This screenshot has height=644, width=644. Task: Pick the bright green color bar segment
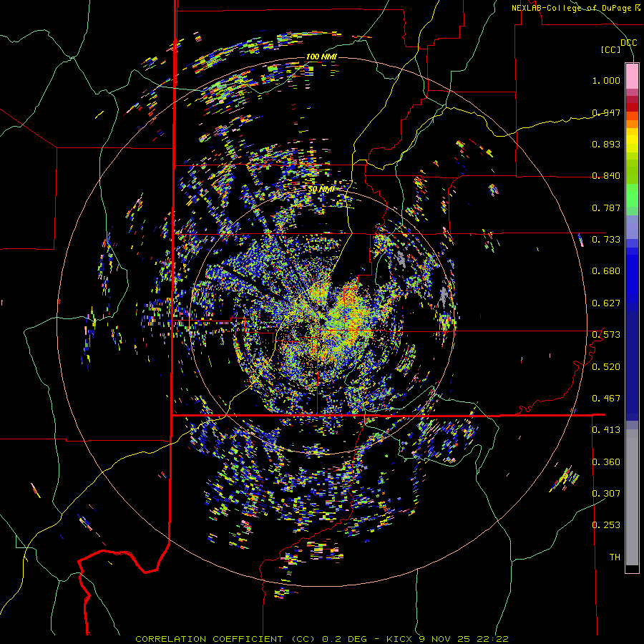[x=632, y=196]
